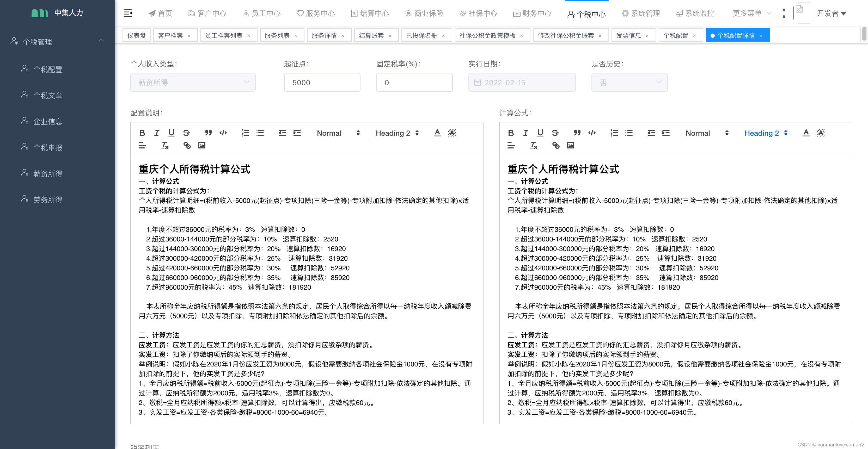Screen dimensions: 868x449
Task: Click the vertical scrollbar near tab bar
Action: coord(864,34)
